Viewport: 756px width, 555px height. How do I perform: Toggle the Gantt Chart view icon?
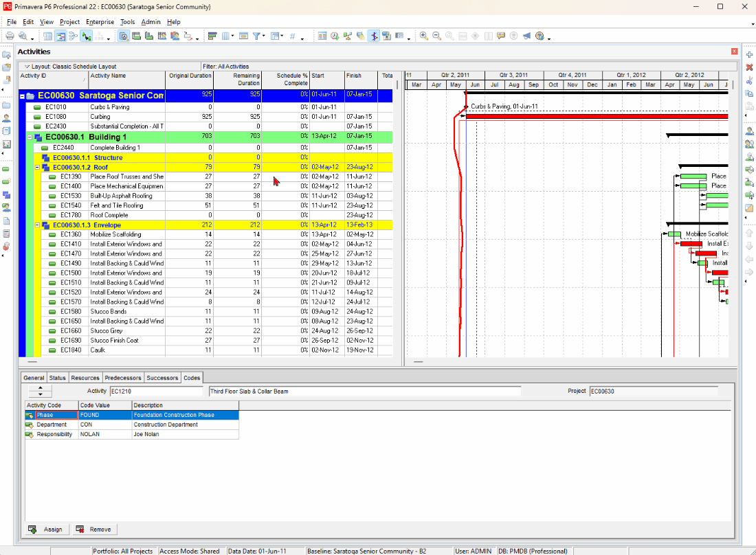60,36
